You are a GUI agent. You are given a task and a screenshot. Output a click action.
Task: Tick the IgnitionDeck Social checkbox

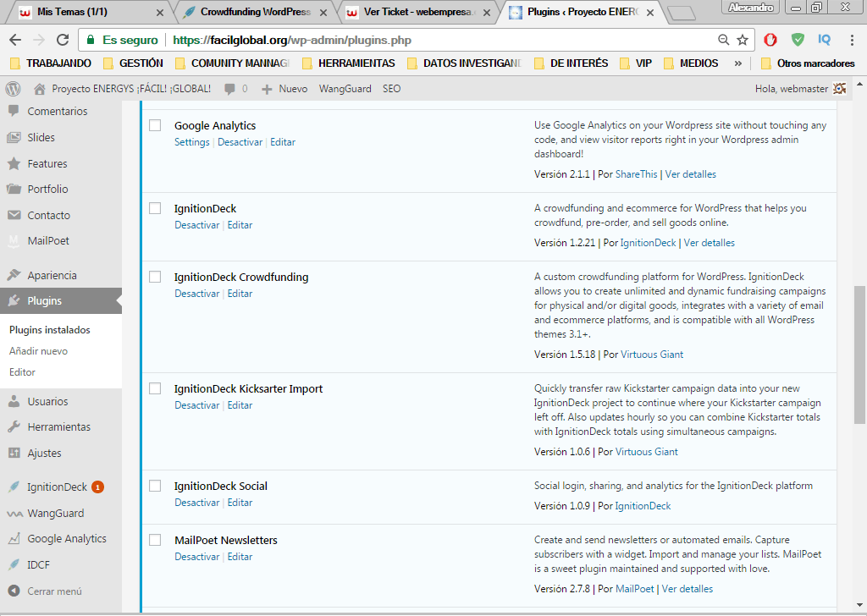156,486
